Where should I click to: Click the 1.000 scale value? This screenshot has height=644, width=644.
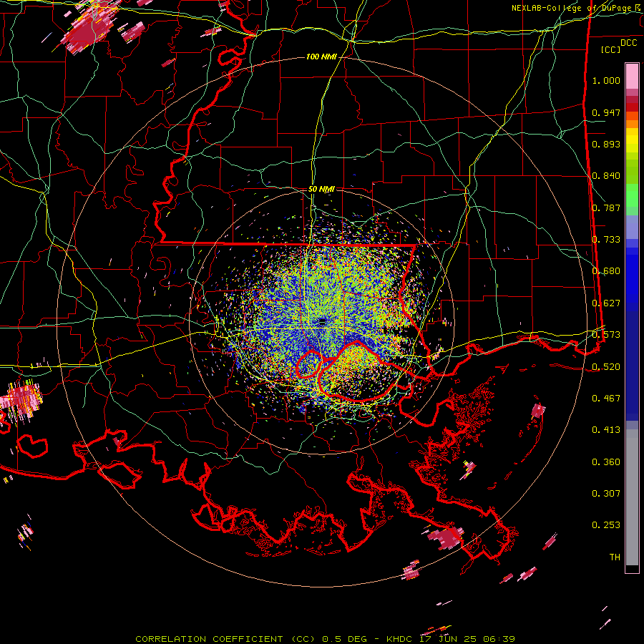click(x=606, y=80)
